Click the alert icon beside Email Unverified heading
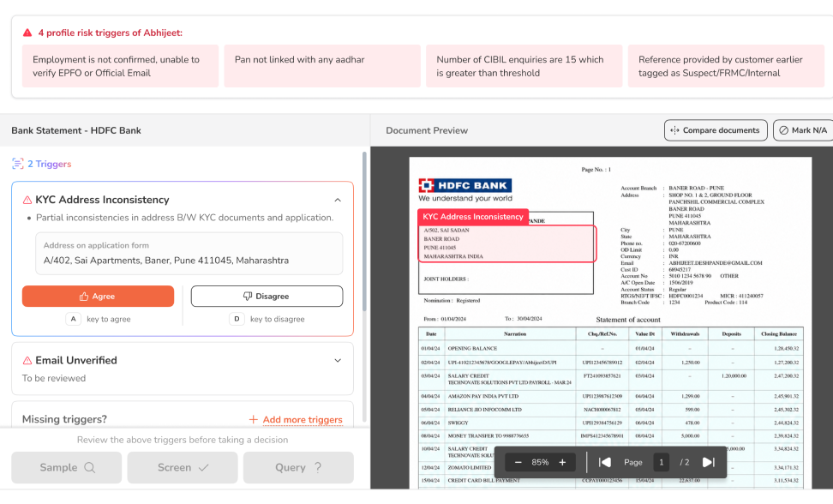 pyautogui.click(x=27, y=361)
